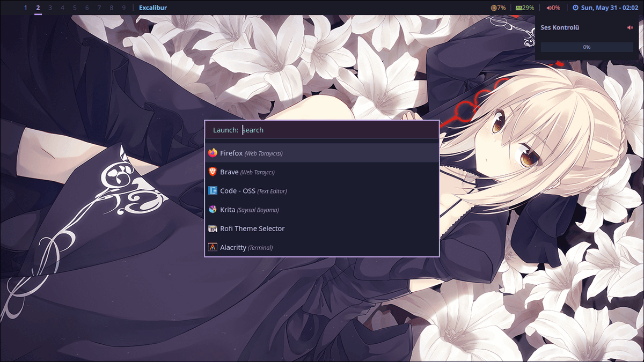Screen dimensions: 644x362
Task: Switch to workspace 4
Action: (63, 8)
